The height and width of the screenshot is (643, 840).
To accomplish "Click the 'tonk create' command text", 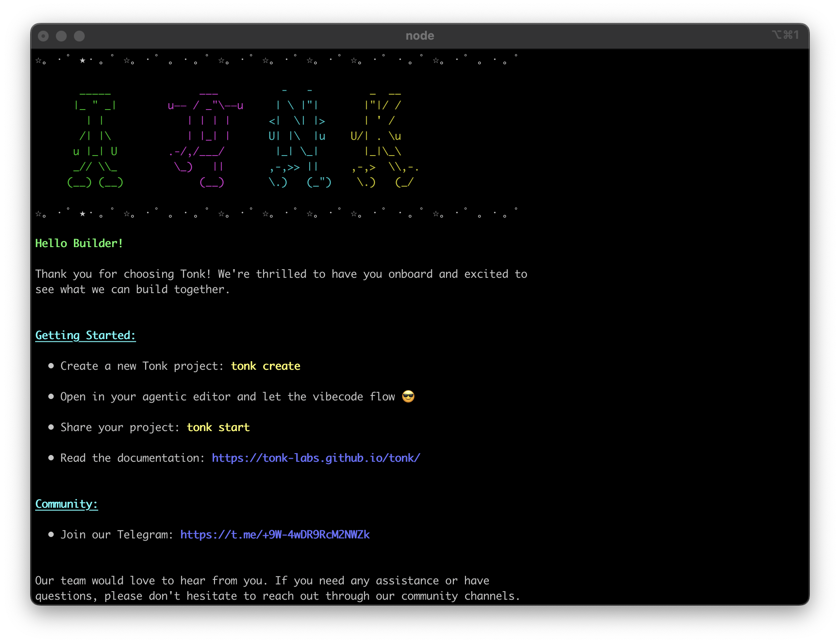I will coord(266,366).
